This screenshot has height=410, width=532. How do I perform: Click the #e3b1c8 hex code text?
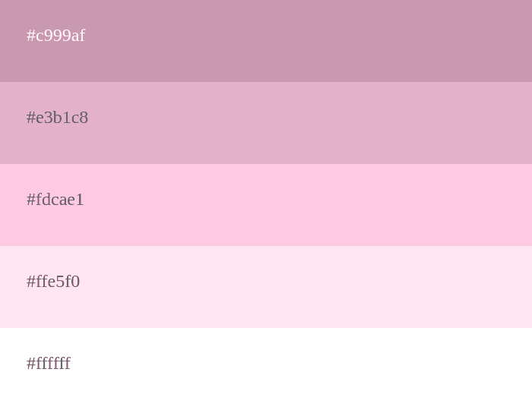coord(57,118)
